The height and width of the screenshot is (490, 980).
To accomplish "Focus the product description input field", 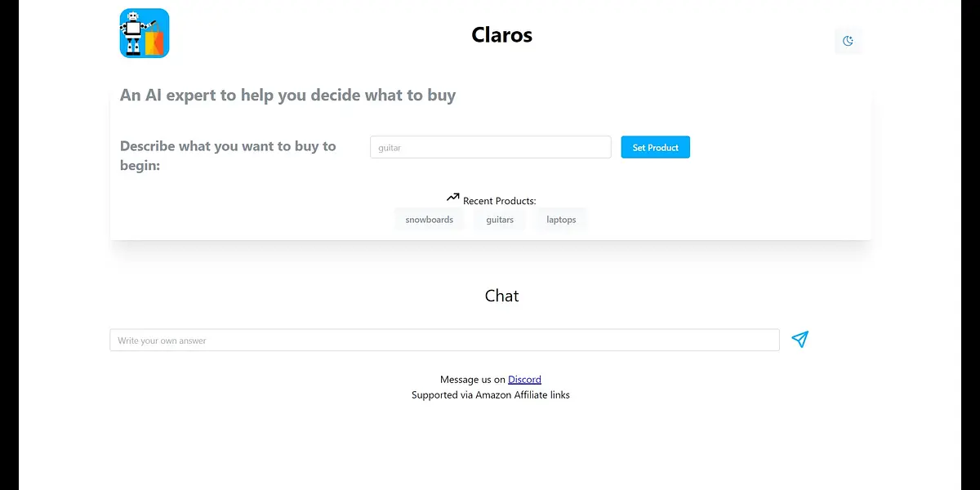I will [x=490, y=148].
